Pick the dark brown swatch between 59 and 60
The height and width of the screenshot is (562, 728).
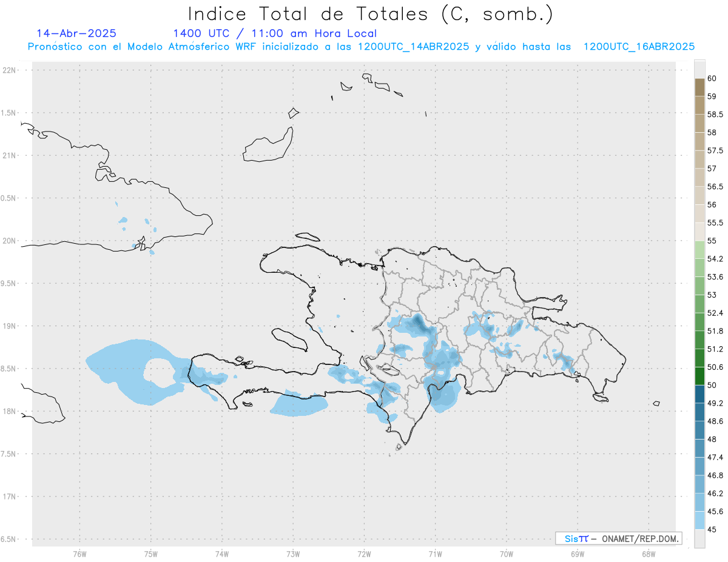[699, 87]
